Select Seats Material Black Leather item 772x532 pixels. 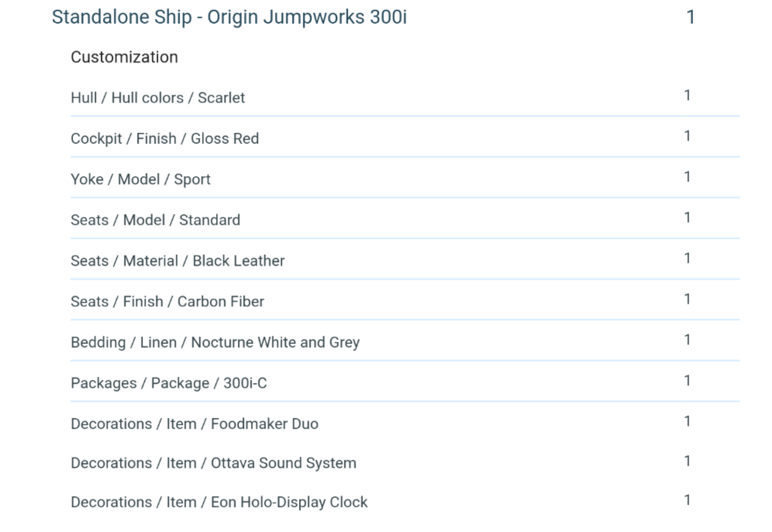click(178, 261)
